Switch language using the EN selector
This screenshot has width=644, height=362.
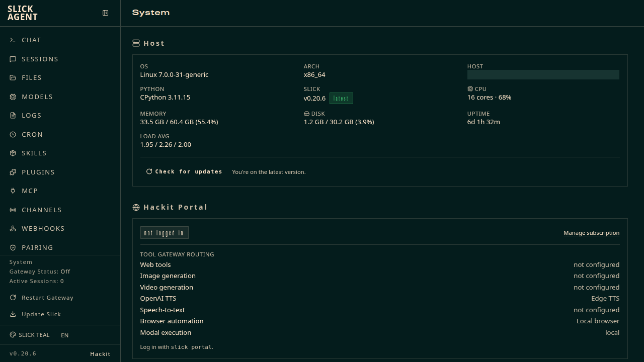(x=65, y=335)
